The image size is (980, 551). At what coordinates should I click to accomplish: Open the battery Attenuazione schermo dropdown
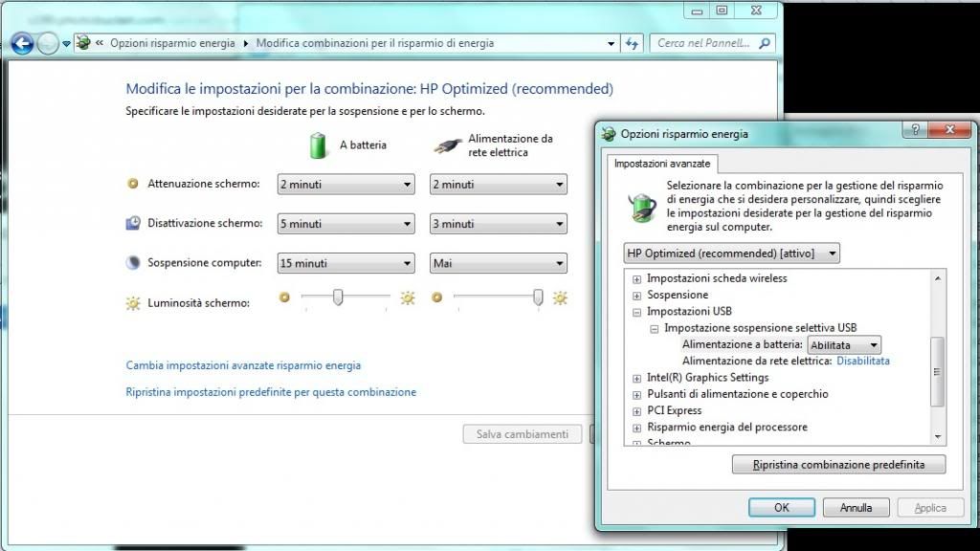345,184
